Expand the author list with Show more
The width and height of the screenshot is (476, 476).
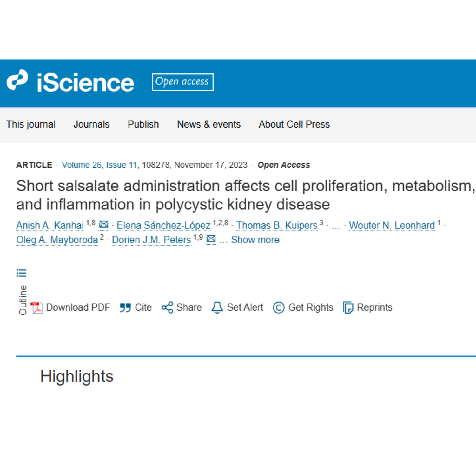click(255, 240)
